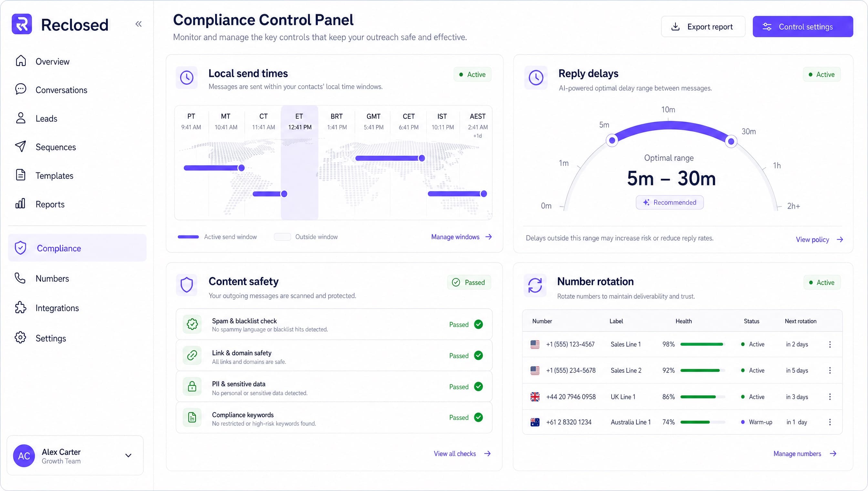Expand Alex Carter account dropdown

pos(129,455)
